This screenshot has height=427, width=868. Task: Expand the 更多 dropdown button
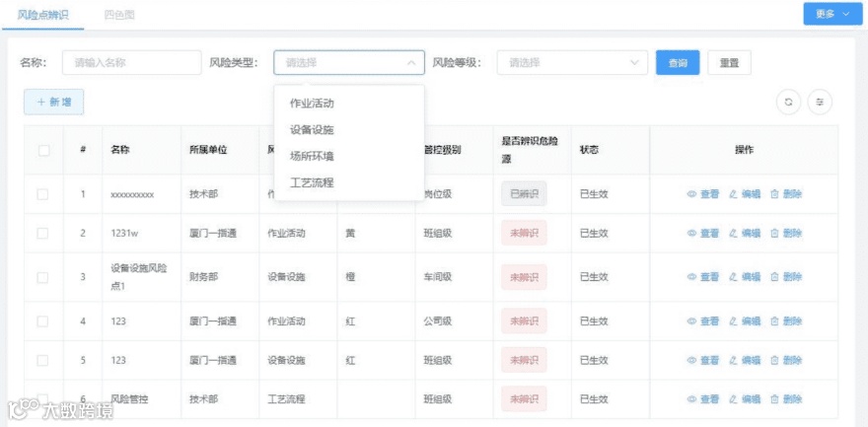coord(835,15)
